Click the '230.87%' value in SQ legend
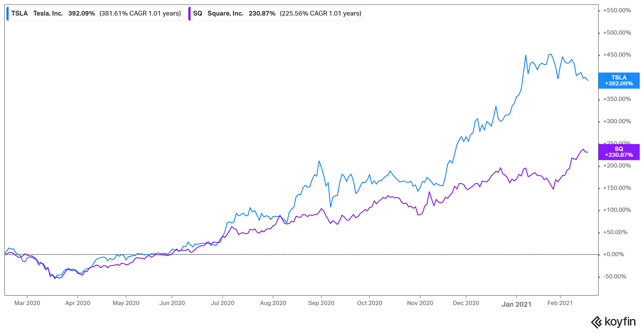644x333 pixels. point(262,13)
